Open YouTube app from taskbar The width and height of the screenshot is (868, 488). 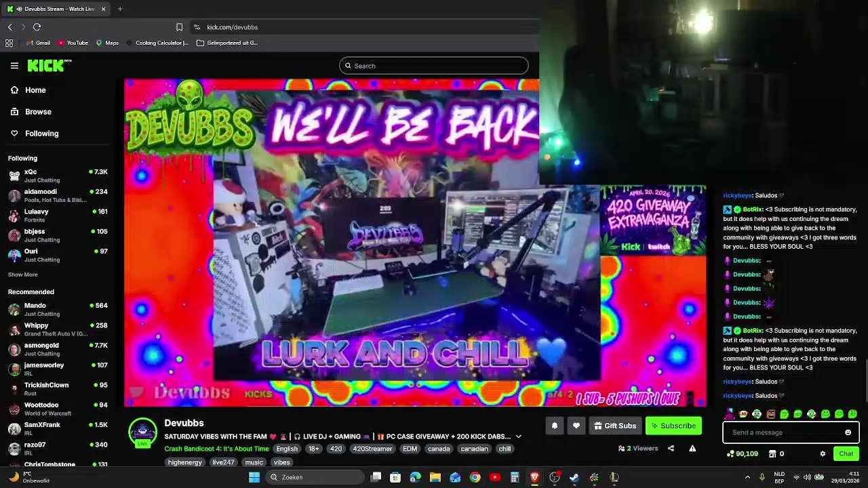pyautogui.click(x=494, y=477)
